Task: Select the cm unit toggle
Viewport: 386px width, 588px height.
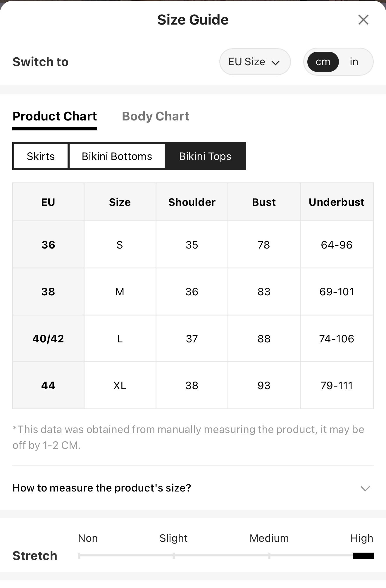Action: pyautogui.click(x=323, y=62)
